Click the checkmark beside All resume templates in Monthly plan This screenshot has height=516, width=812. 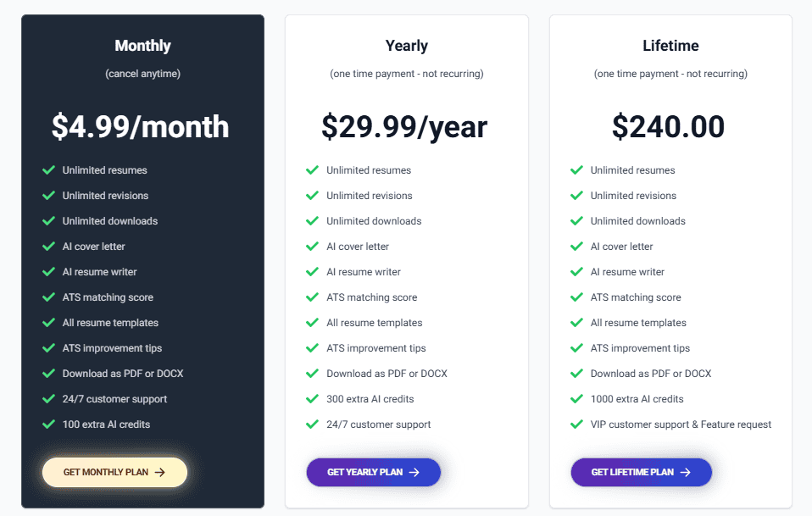tap(49, 322)
